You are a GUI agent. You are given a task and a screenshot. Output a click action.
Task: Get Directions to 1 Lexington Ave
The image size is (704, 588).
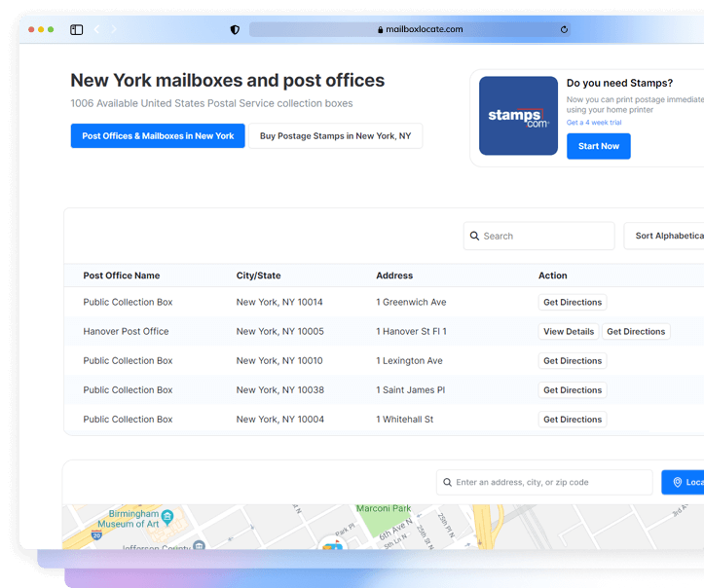(573, 361)
